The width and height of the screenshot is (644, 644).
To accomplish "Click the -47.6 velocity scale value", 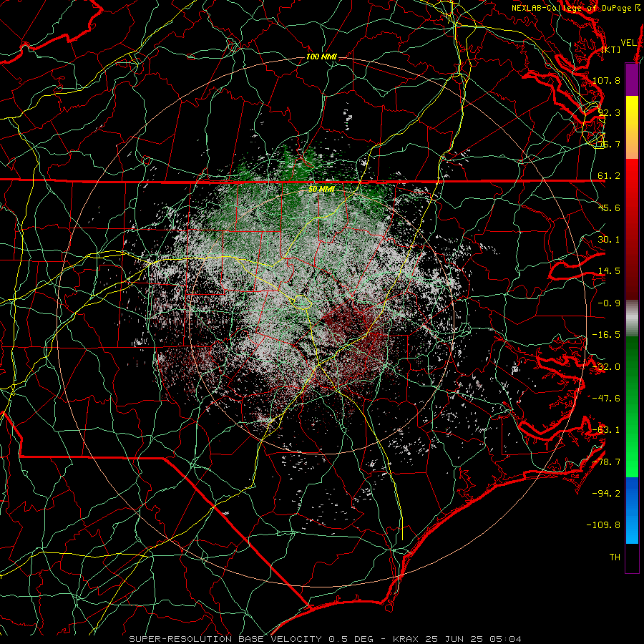I will [606, 399].
